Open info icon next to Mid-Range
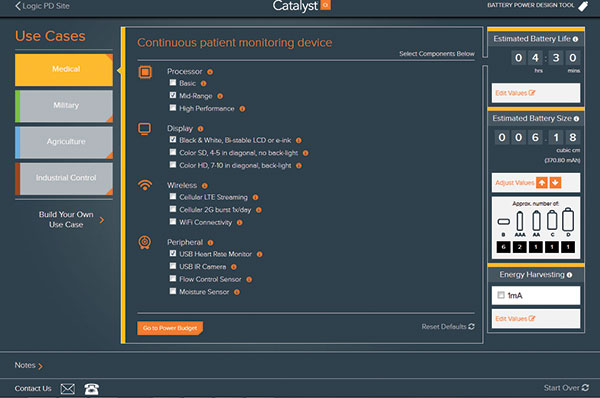600x398 pixels. pyautogui.click(x=220, y=96)
